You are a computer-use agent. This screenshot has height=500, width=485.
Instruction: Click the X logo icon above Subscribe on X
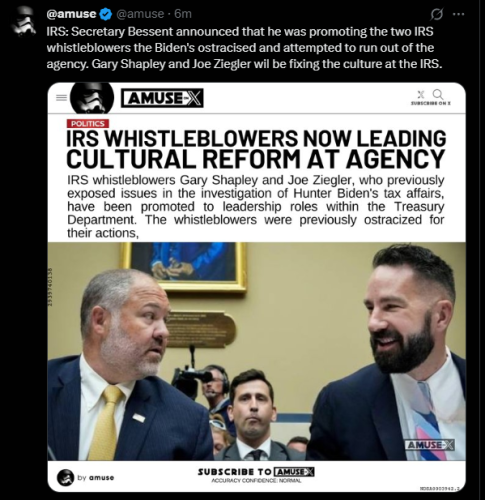pos(421,94)
